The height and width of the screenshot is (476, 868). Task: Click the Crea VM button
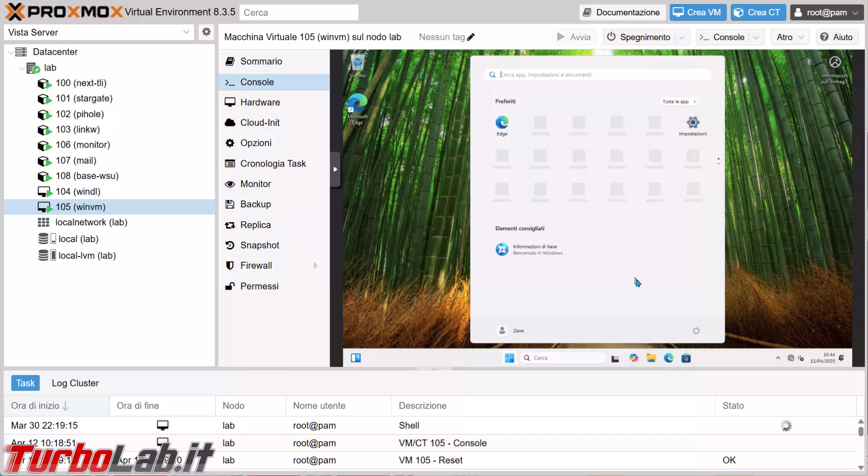[x=698, y=12]
